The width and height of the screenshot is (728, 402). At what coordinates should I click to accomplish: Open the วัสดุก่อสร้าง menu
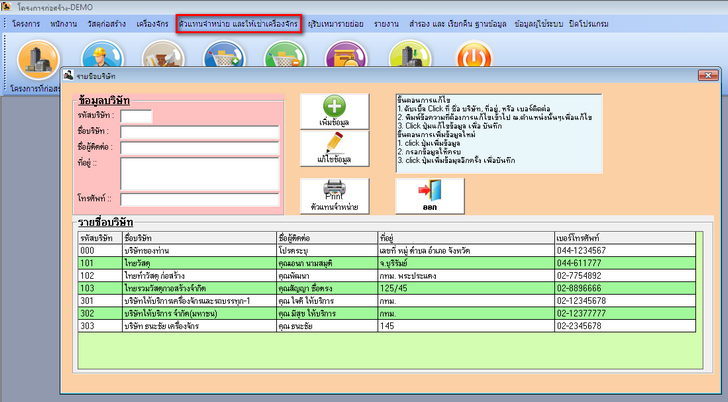(104, 22)
